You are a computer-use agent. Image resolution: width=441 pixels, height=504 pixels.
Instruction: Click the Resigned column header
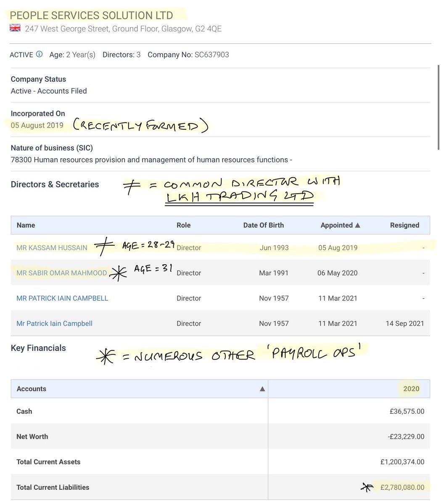404,225
